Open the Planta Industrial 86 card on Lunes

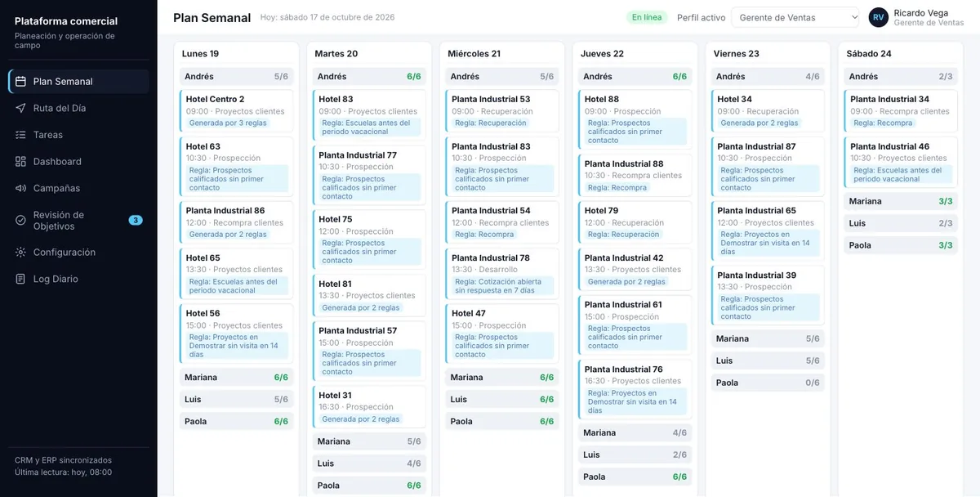coord(236,222)
